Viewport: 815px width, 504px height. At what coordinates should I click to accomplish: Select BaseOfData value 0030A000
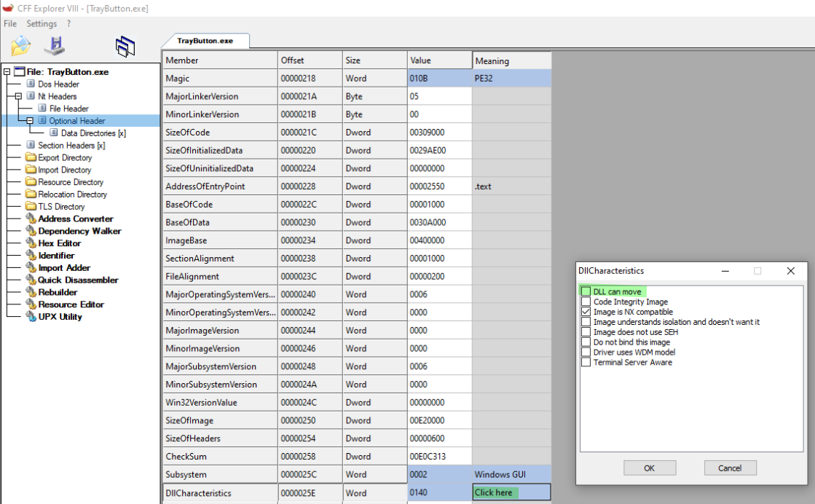point(440,222)
